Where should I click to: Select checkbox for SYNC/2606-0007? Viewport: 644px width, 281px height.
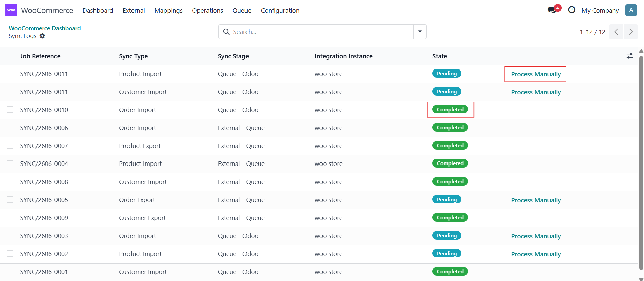click(x=10, y=146)
